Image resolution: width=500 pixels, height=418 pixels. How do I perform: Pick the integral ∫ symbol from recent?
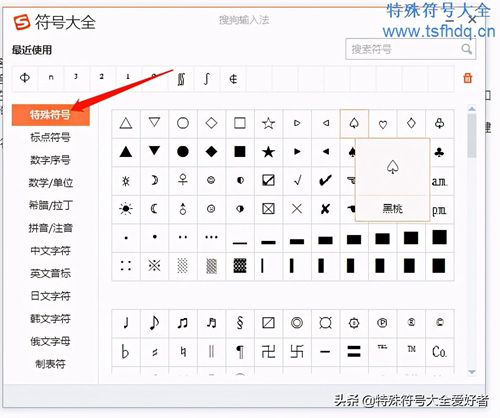[x=207, y=79]
